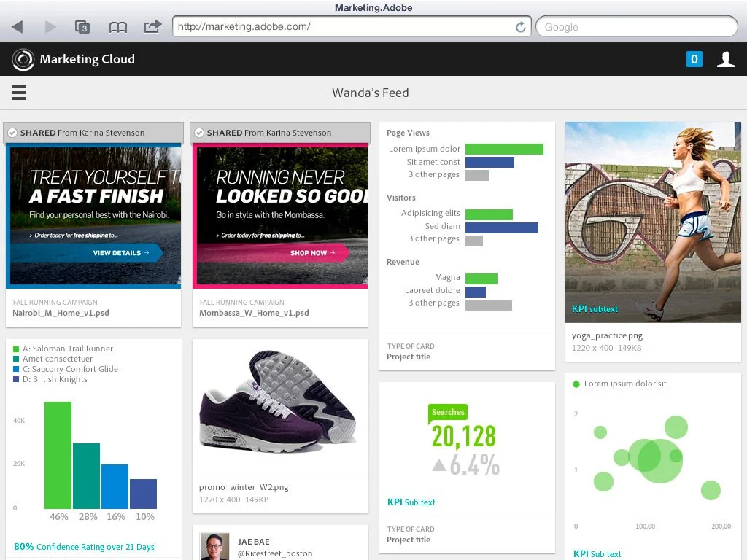
Task: Open the notifications badge showing 0
Action: coord(694,59)
